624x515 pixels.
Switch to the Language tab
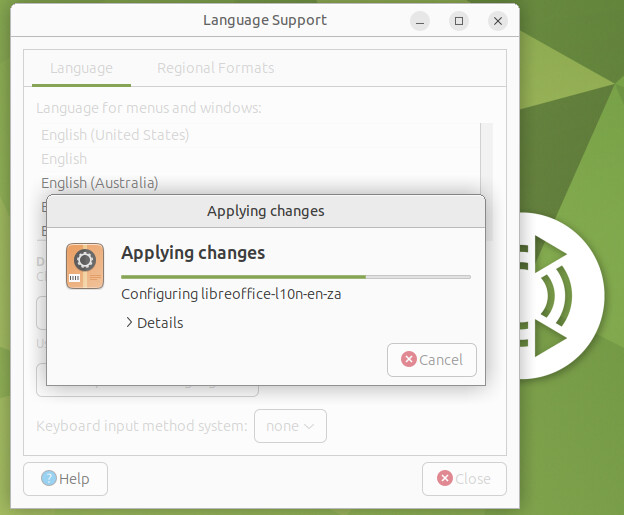tap(81, 68)
